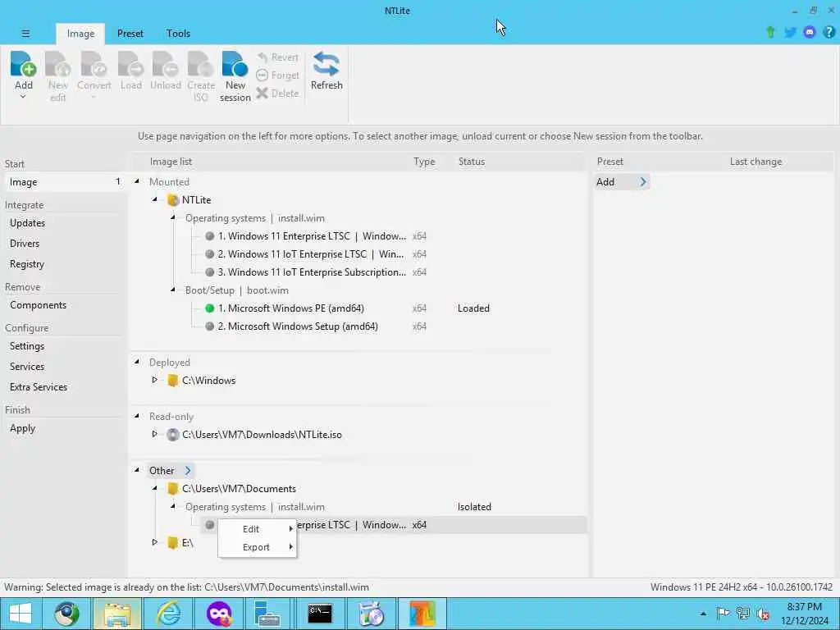The image size is (840, 630).
Task: Click the Add image toolbar icon
Action: (24, 64)
